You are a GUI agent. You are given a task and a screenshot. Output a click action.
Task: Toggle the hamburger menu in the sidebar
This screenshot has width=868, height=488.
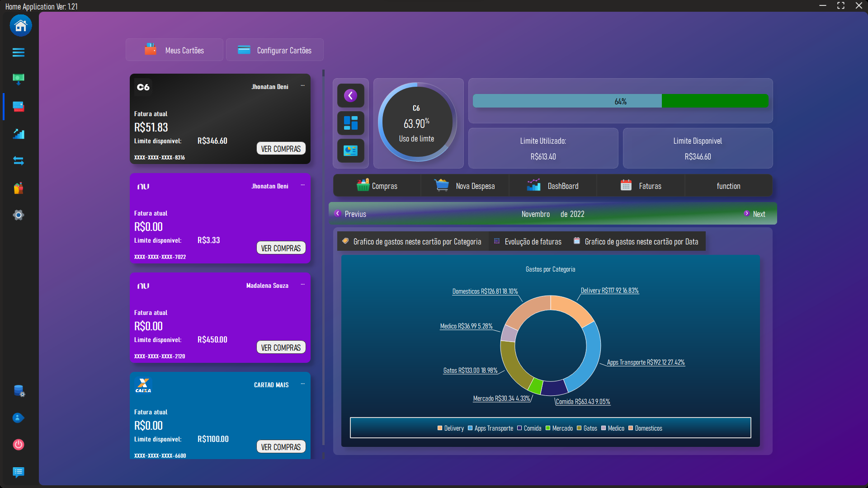19,52
